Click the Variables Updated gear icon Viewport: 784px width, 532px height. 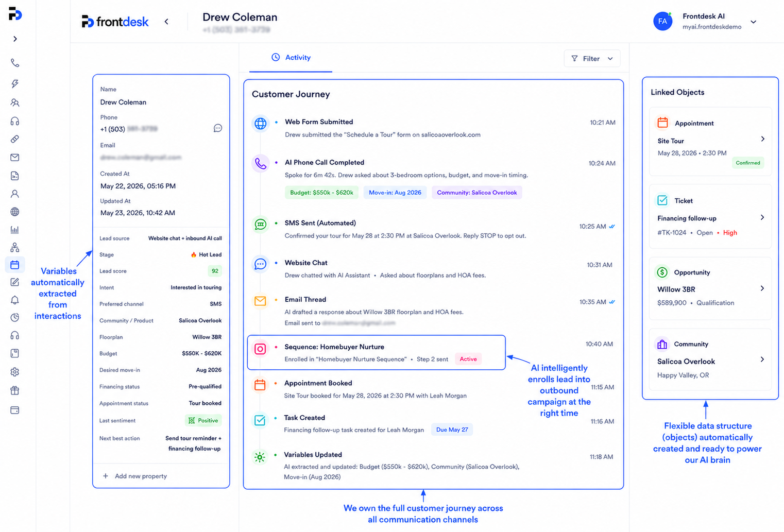click(260, 457)
